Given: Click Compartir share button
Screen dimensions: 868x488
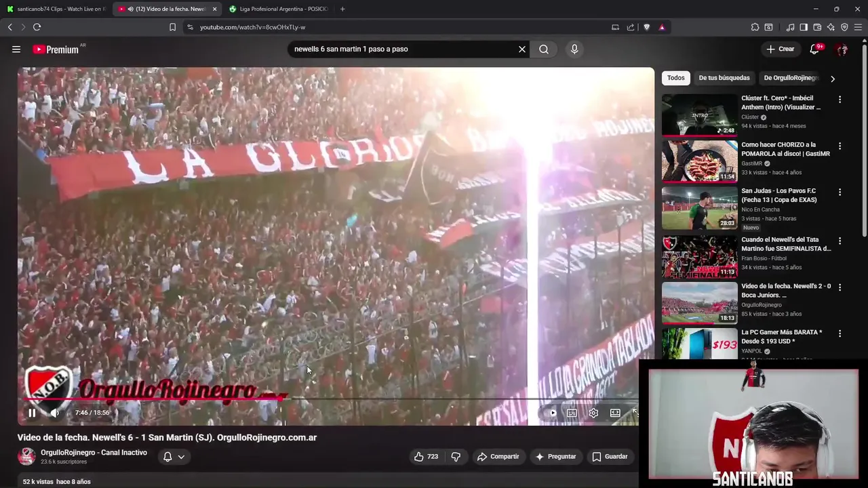Looking at the screenshot, I should click(498, 457).
